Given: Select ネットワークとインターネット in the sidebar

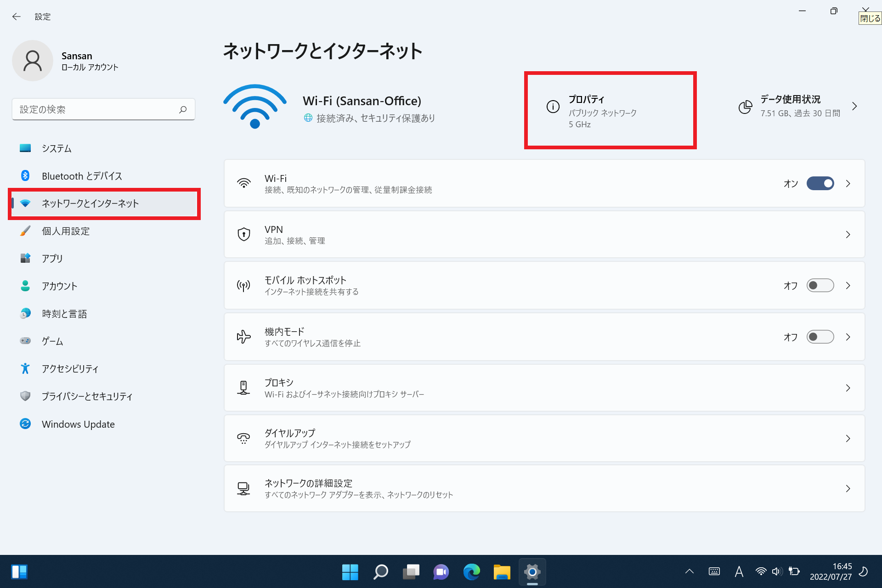Looking at the screenshot, I should [x=104, y=204].
